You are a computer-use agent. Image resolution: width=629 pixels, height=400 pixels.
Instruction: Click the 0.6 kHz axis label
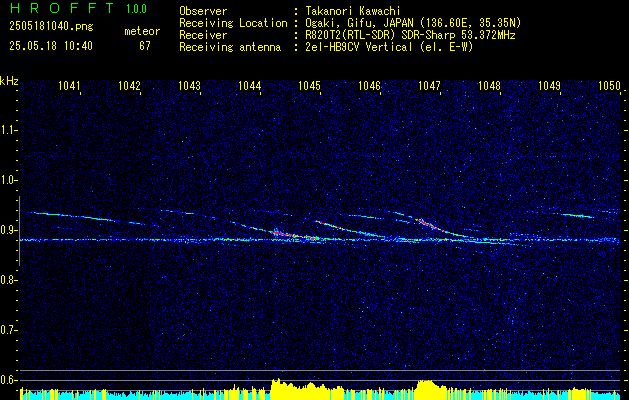[x=8, y=380]
